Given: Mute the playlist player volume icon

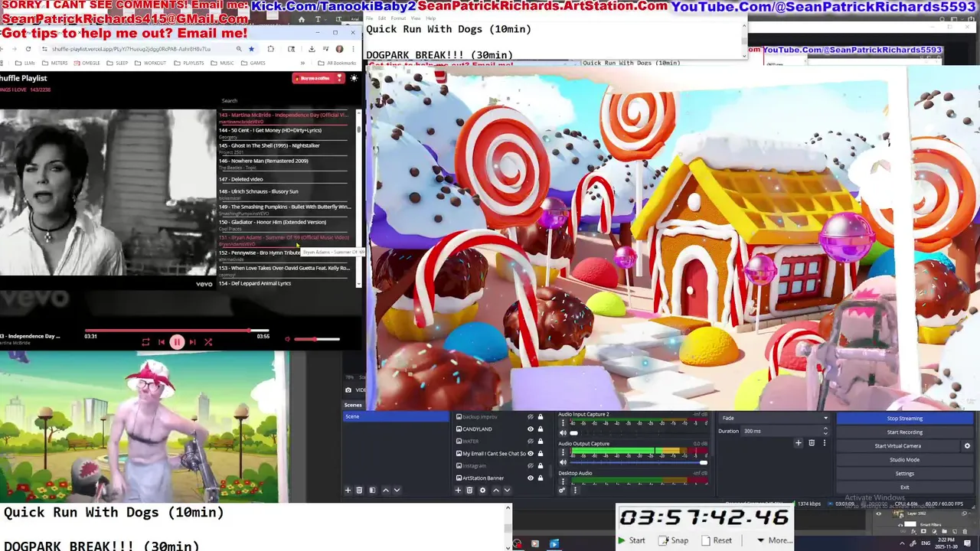Looking at the screenshot, I should (x=288, y=339).
